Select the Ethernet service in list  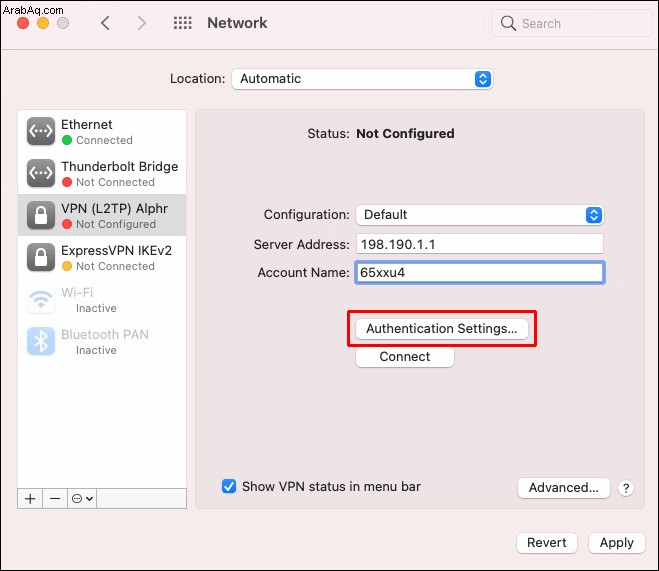[102, 132]
